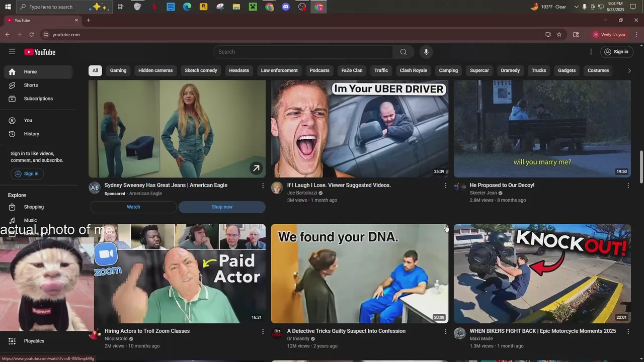Screen dimensions: 644x362
Task: Select the Costumes chip
Action: [598, 70]
